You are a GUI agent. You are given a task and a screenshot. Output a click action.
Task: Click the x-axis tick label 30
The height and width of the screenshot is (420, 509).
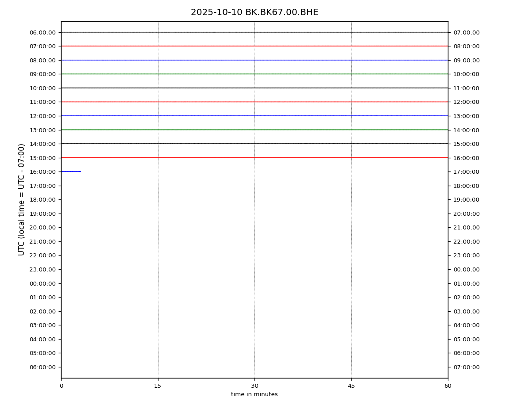click(x=254, y=386)
